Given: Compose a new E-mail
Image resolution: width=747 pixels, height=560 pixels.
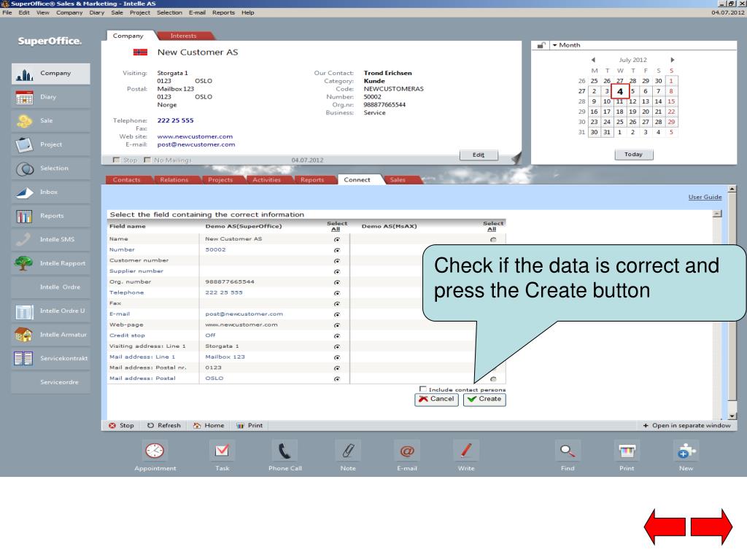Looking at the screenshot, I should (x=407, y=451).
